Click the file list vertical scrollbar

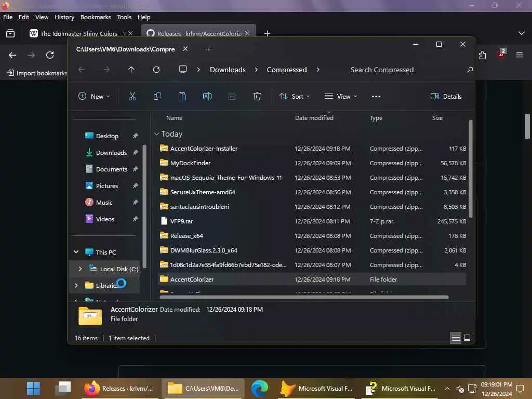tap(471, 169)
